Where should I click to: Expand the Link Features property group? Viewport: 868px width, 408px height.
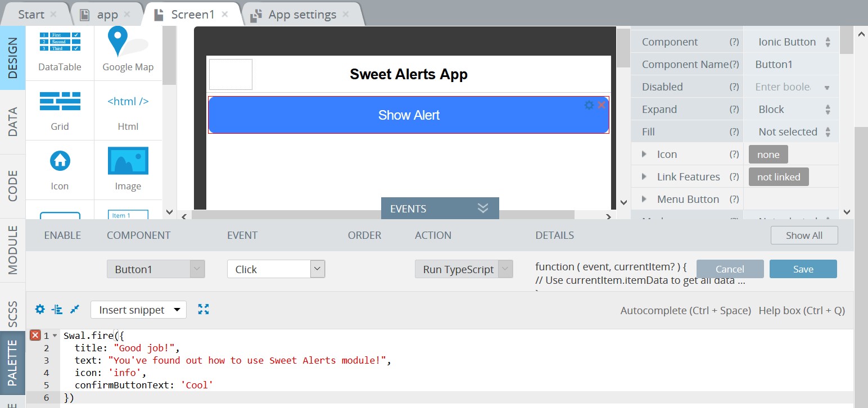click(644, 176)
